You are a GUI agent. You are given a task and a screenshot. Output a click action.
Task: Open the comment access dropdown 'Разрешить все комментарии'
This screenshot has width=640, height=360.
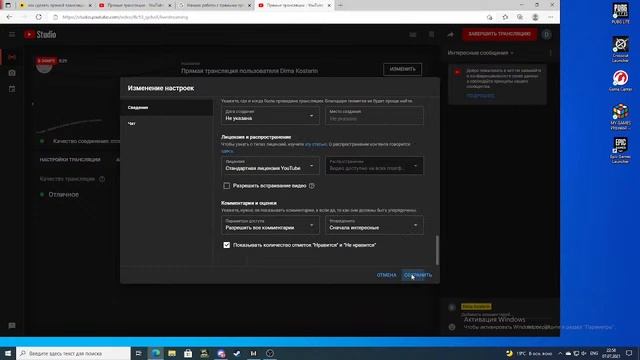[270, 225]
